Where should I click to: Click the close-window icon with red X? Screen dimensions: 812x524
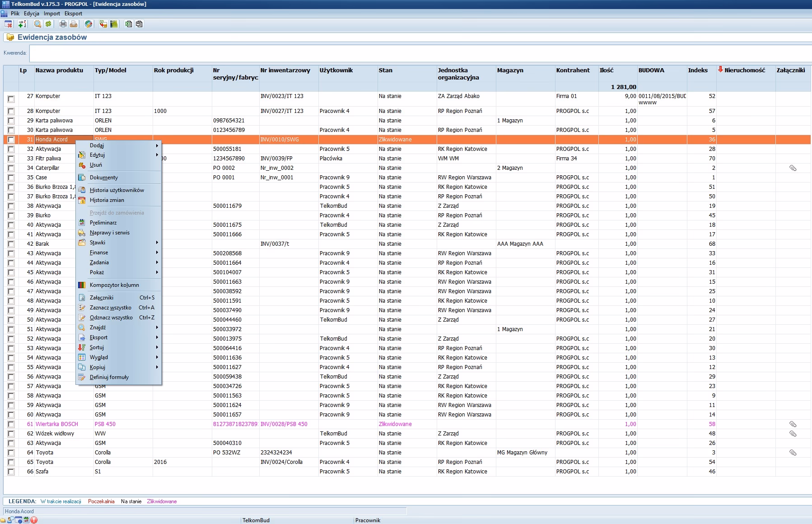click(x=8, y=24)
